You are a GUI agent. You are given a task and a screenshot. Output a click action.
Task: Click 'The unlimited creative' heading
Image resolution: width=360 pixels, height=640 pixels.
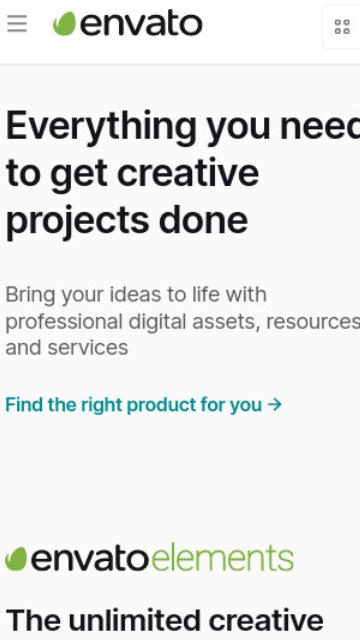(165, 620)
